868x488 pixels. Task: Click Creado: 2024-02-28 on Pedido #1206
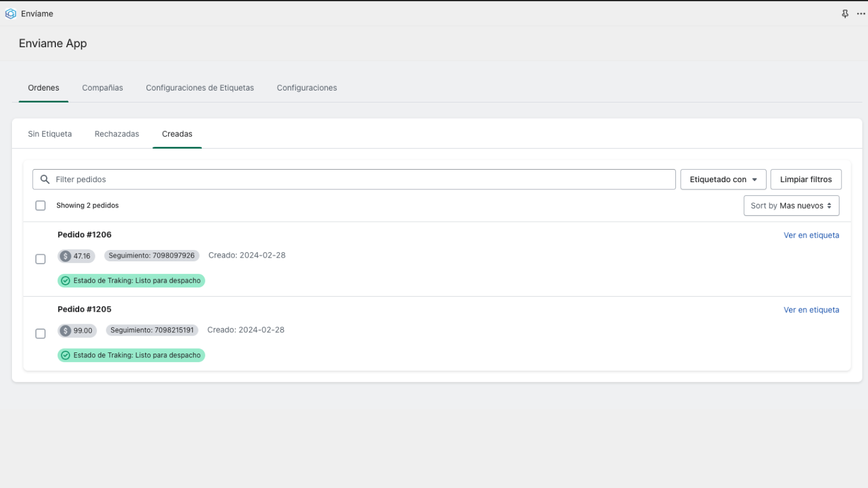(x=247, y=255)
